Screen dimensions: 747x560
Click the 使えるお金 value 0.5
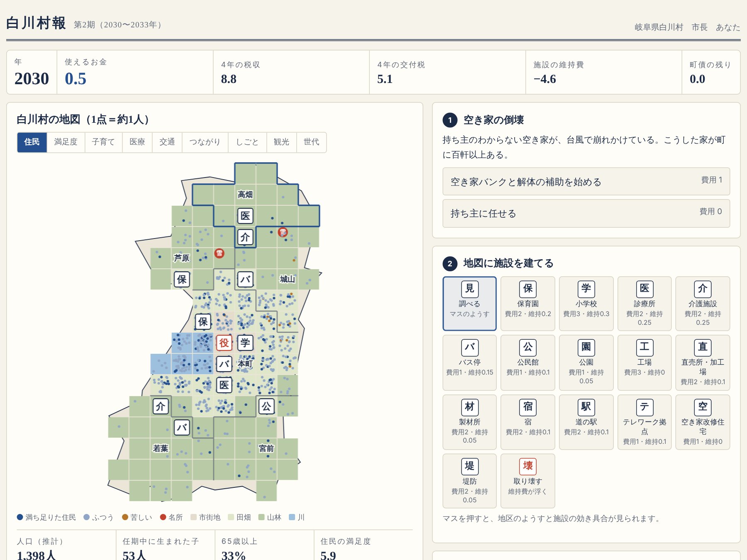pyautogui.click(x=76, y=79)
